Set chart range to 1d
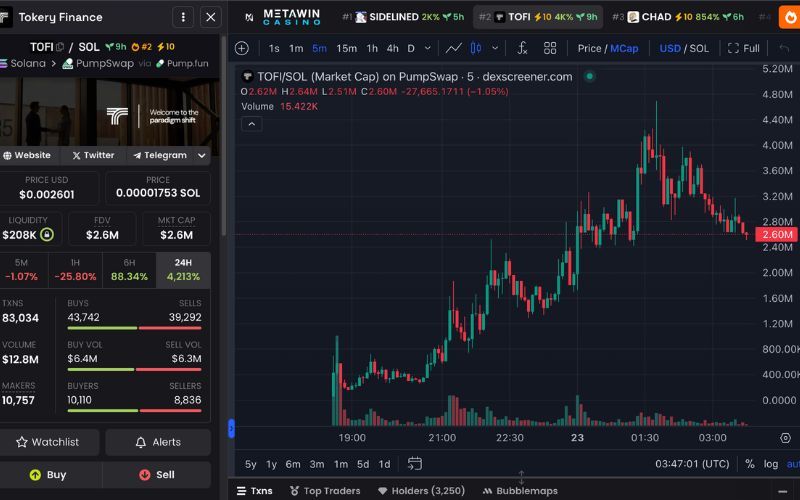800x500 pixels. tap(384, 464)
